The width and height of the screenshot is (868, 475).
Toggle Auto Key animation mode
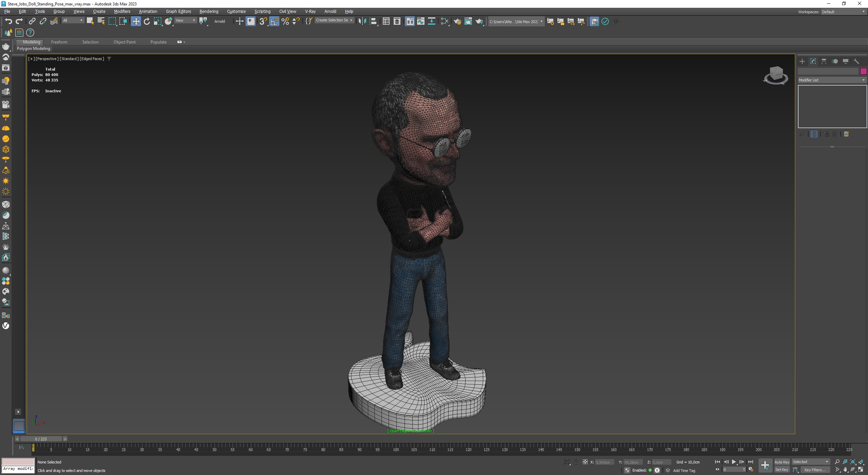click(x=782, y=462)
